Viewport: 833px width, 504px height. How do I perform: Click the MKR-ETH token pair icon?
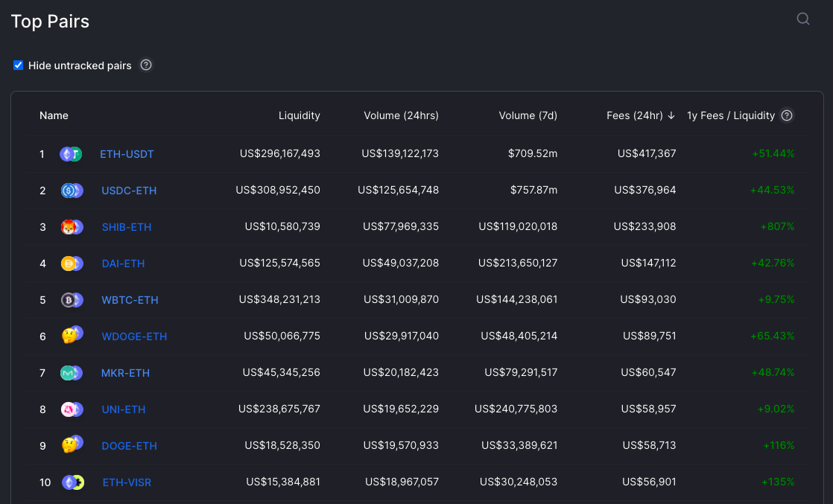72,373
